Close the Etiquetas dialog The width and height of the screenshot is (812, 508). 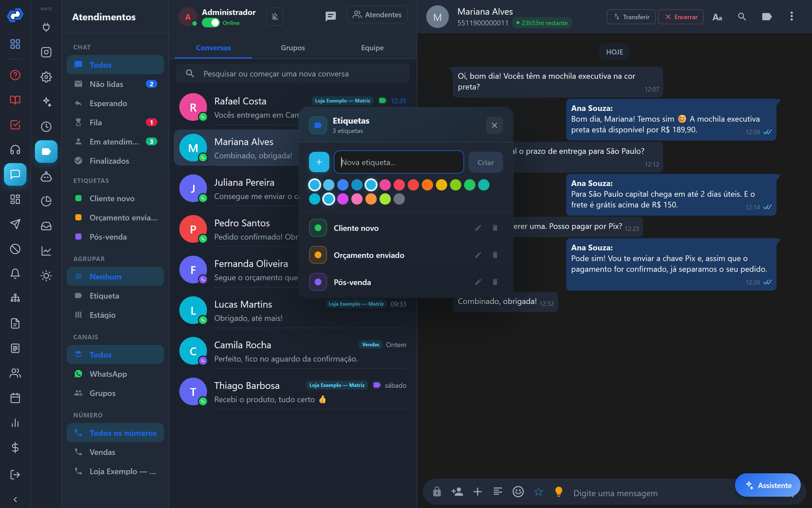pyautogui.click(x=494, y=125)
